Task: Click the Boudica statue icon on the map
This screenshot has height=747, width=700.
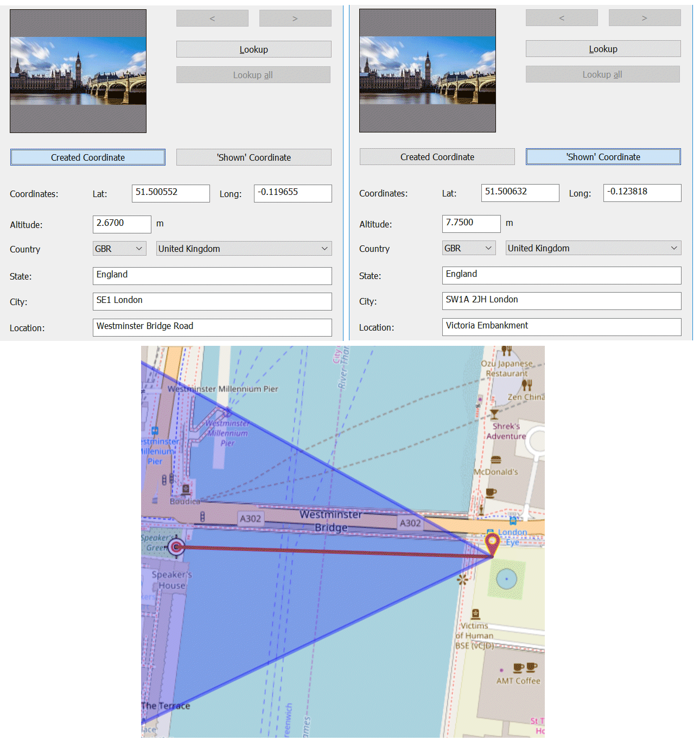Action: click(186, 490)
